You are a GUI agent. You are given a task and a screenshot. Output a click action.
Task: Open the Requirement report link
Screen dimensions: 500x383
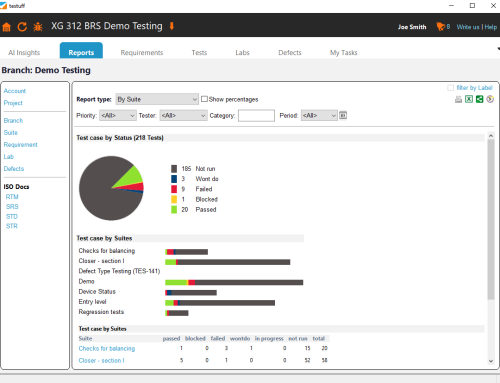click(21, 145)
